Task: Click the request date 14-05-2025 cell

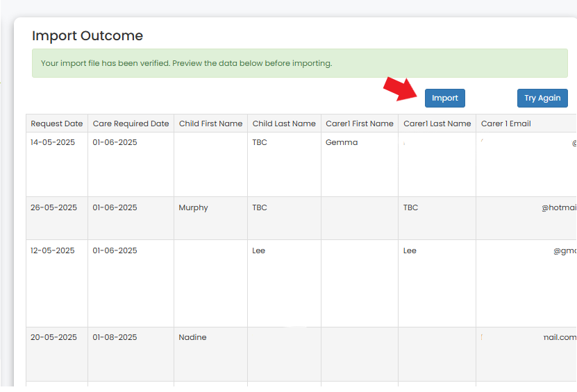Action: pyautogui.click(x=53, y=142)
